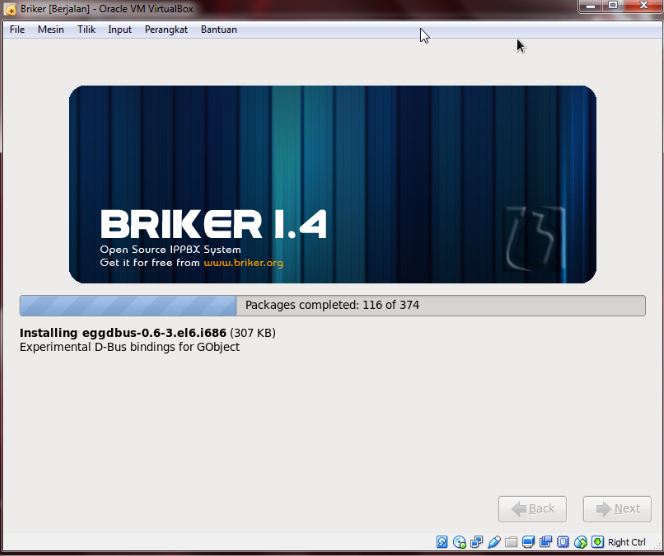Click the USB devices pen icon
The image size is (664, 556).
pyautogui.click(x=494, y=542)
